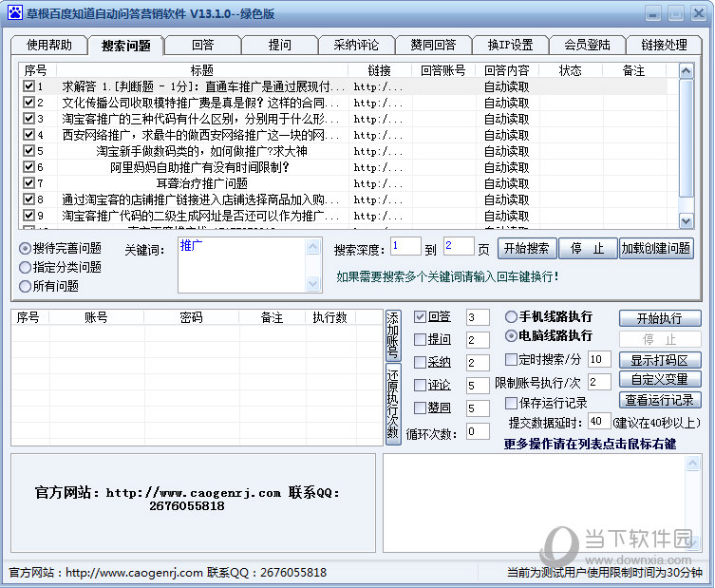Click the 账号 column header
This screenshot has width=715, height=588.
[96, 317]
